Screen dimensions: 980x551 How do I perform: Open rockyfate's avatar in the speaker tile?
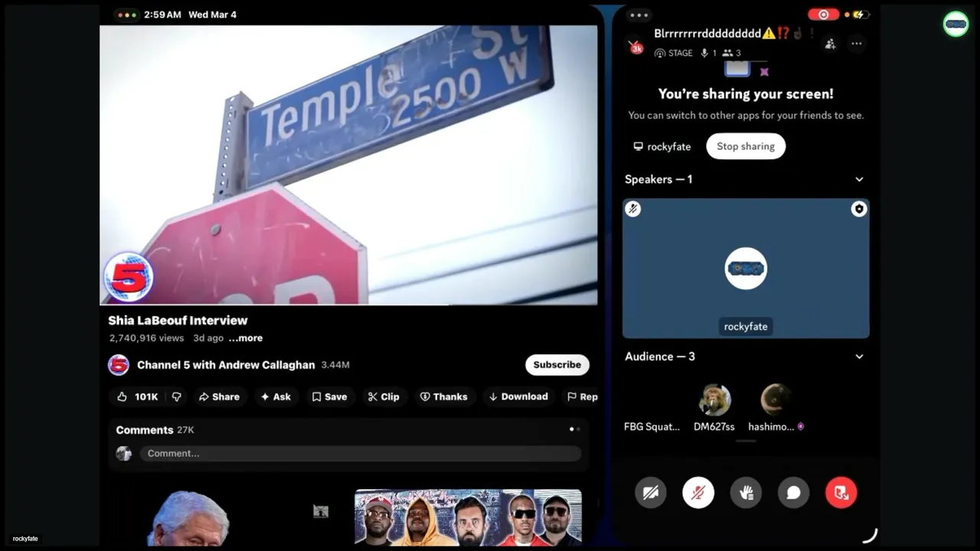(x=746, y=269)
